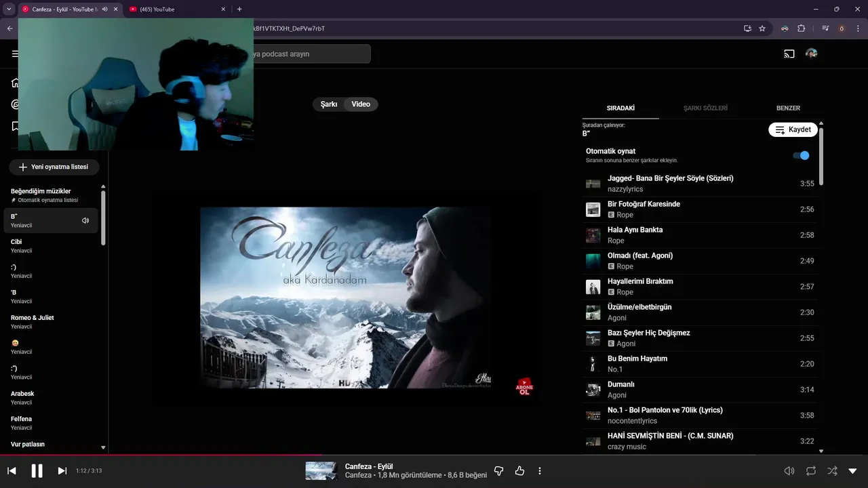Toggle repeat mode
Viewport: 868px width, 488px height.
(811, 470)
